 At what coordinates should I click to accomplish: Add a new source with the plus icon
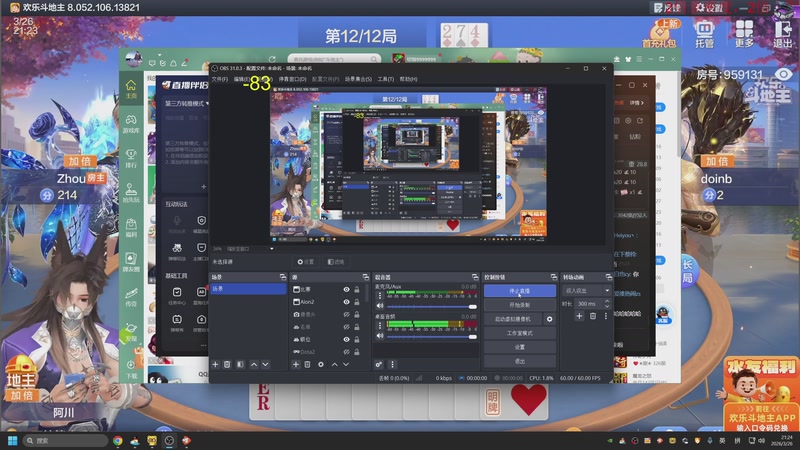295,364
